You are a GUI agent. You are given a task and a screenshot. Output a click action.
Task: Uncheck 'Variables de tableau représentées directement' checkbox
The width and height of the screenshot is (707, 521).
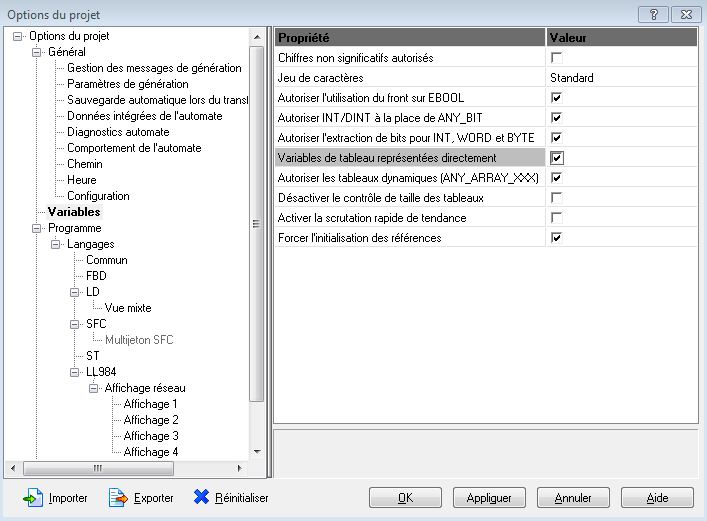tap(557, 158)
